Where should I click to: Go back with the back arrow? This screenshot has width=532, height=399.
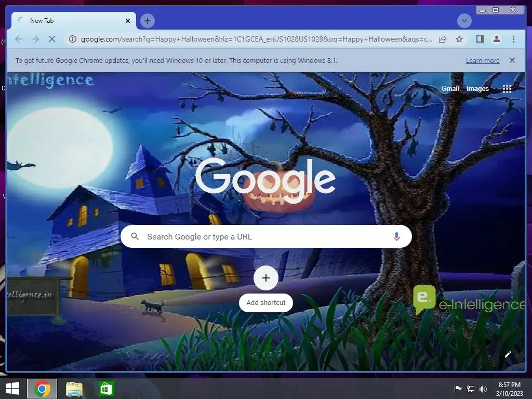[x=19, y=39]
